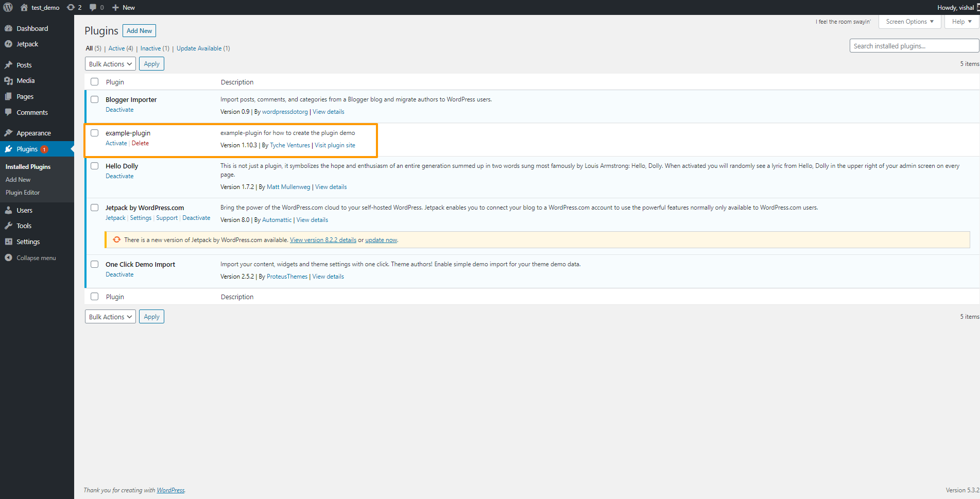Expand Screen Options panel
The width and height of the screenshot is (980, 499).
[x=910, y=22]
